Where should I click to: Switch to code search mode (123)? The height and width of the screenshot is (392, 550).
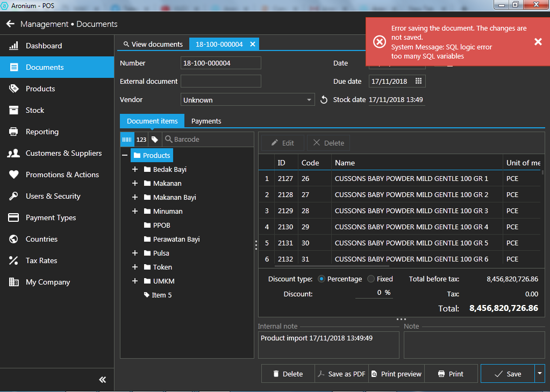(x=141, y=139)
